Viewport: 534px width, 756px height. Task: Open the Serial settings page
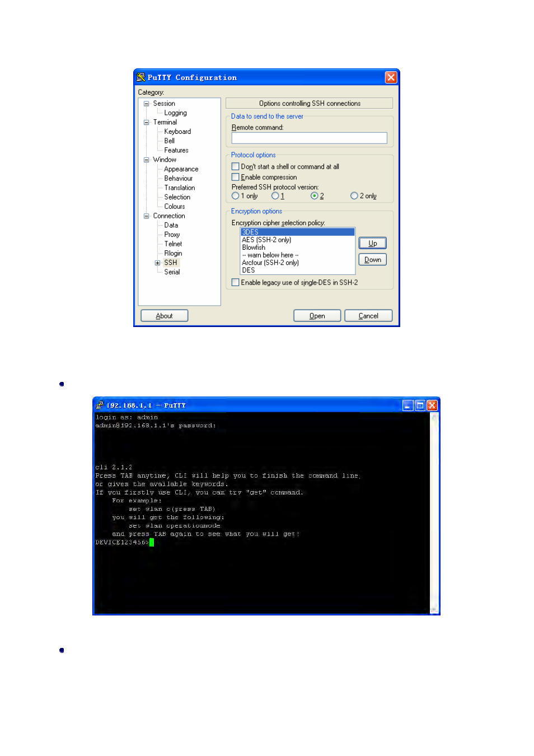coord(172,272)
